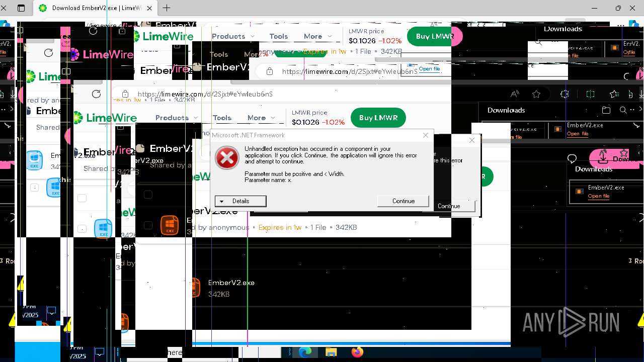Open Microsoft Edge from the taskbar
This screenshot has height=362, width=644.
point(305,352)
